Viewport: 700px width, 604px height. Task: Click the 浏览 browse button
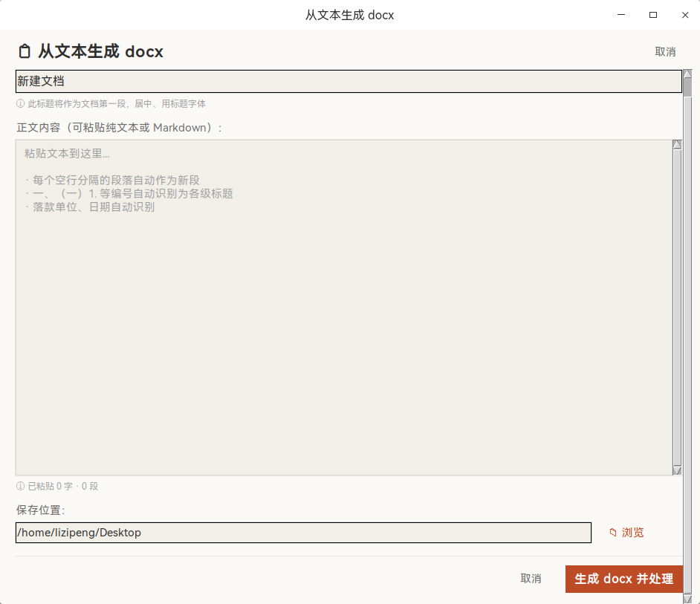pyautogui.click(x=626, y=533)
